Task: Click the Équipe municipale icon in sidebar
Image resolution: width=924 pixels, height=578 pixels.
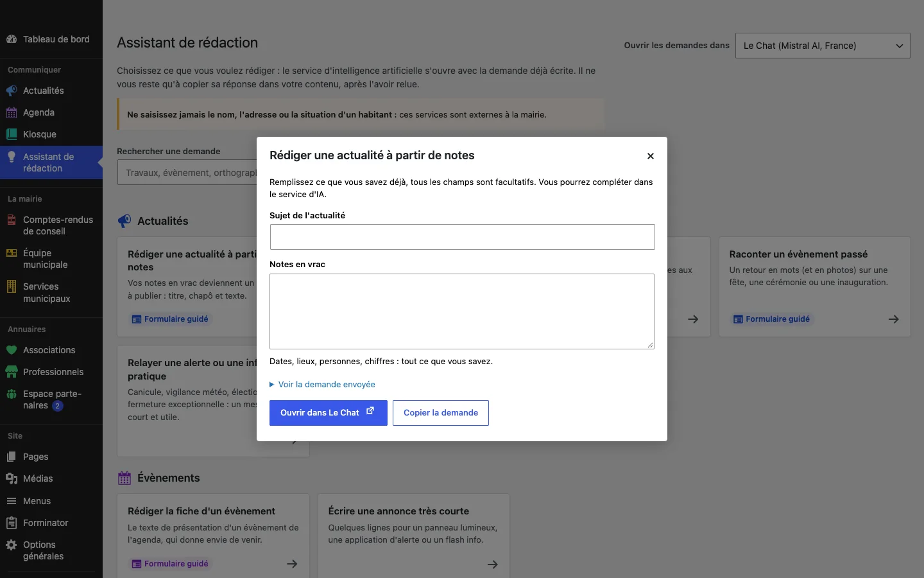Action: pos(12,253)
